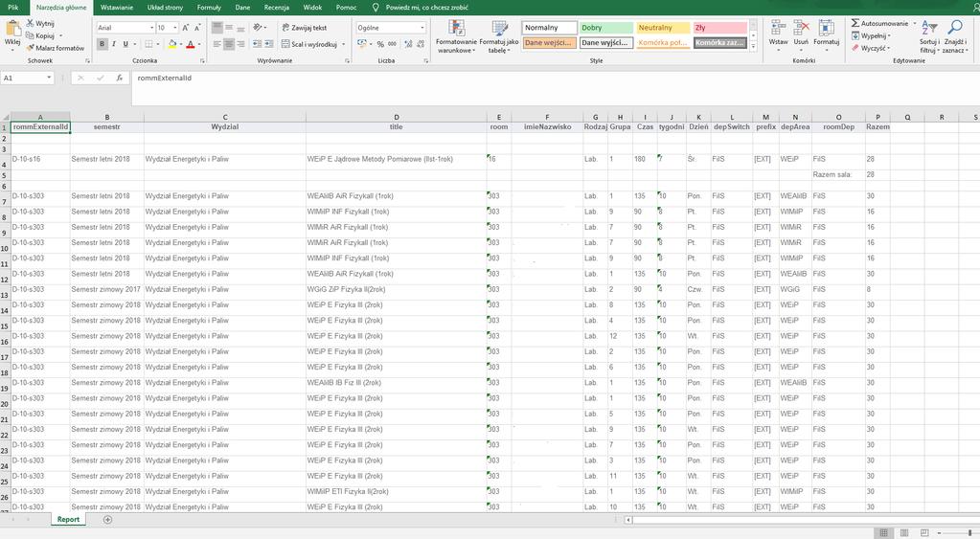Switch to the Dane tab
This screenshot has height=539, width=980.
[242, 8]
